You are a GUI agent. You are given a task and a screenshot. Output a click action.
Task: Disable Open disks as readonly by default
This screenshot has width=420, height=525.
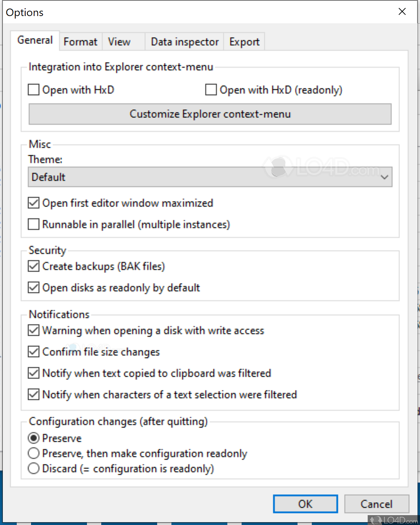click(34, 288)
